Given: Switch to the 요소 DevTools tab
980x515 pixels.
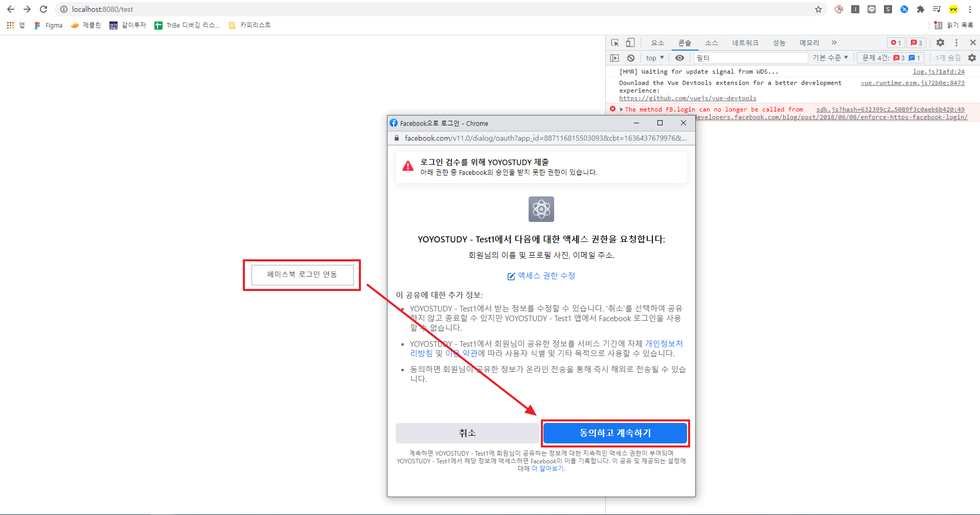Looking at the screenshot, I should point(658,42).
